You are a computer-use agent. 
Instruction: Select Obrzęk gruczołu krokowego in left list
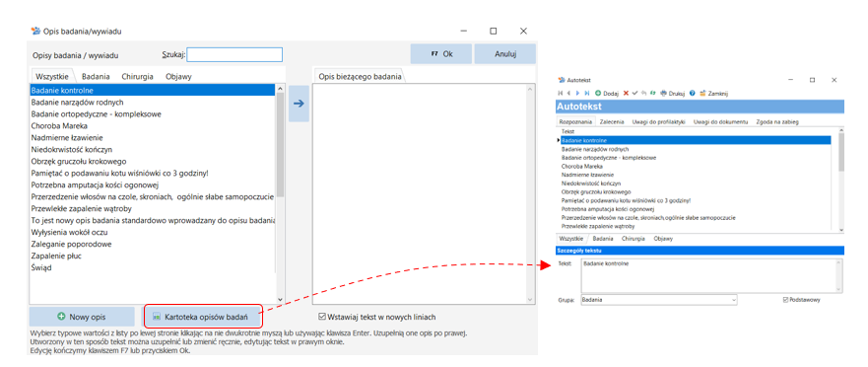(153, 162)
